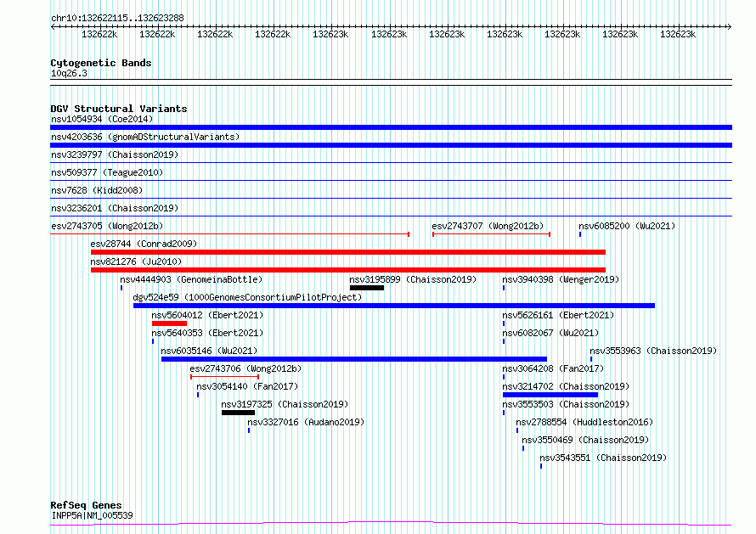The image size is (756, 534).
Task: Click the nsv4444903 (GenomeinaBottle) label
Action: [191, 279]
